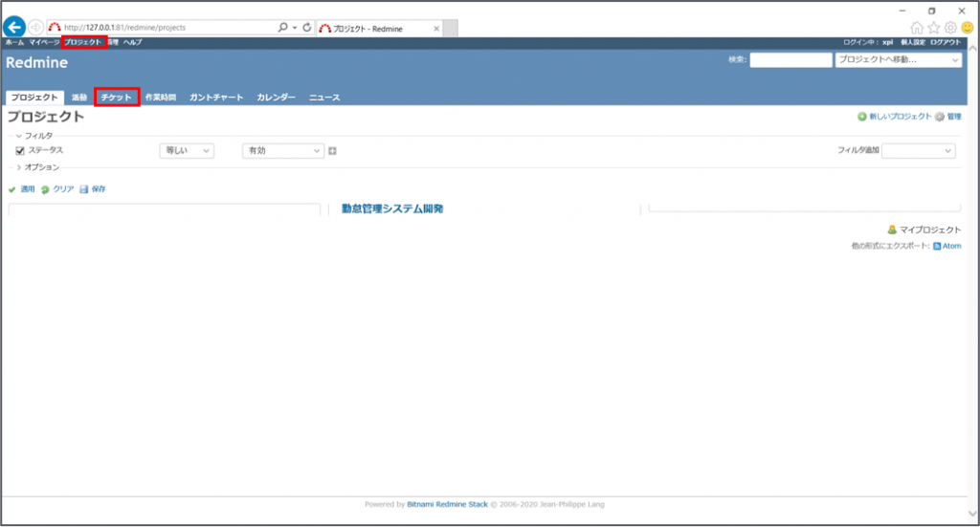
Task: Click the plus icon beside 有効 dropdown
Action: click(x=332, y=151)
